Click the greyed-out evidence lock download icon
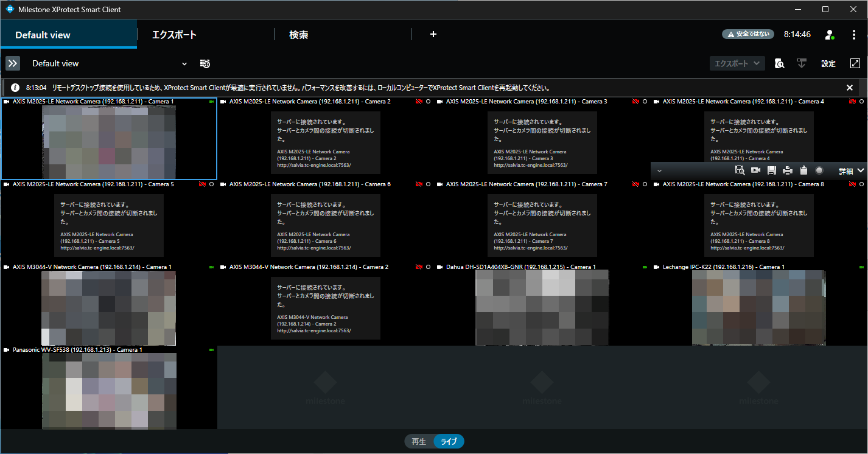This screenshot has height=454, width=868. 802,63
